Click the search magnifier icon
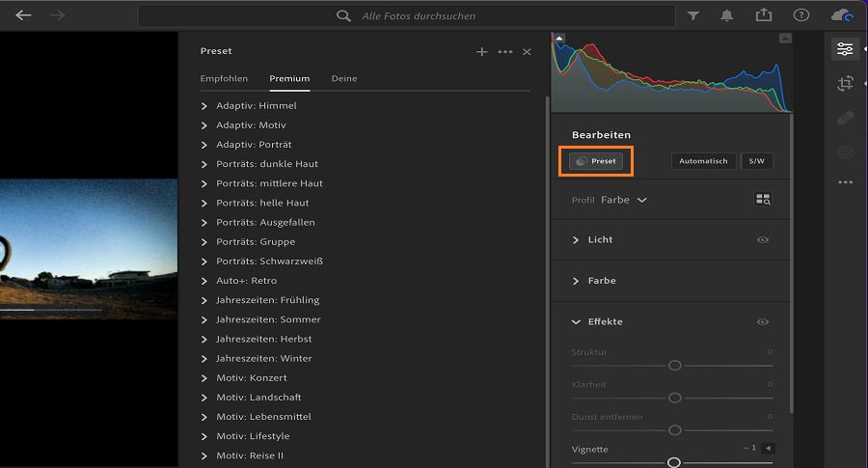 (343, 16)
